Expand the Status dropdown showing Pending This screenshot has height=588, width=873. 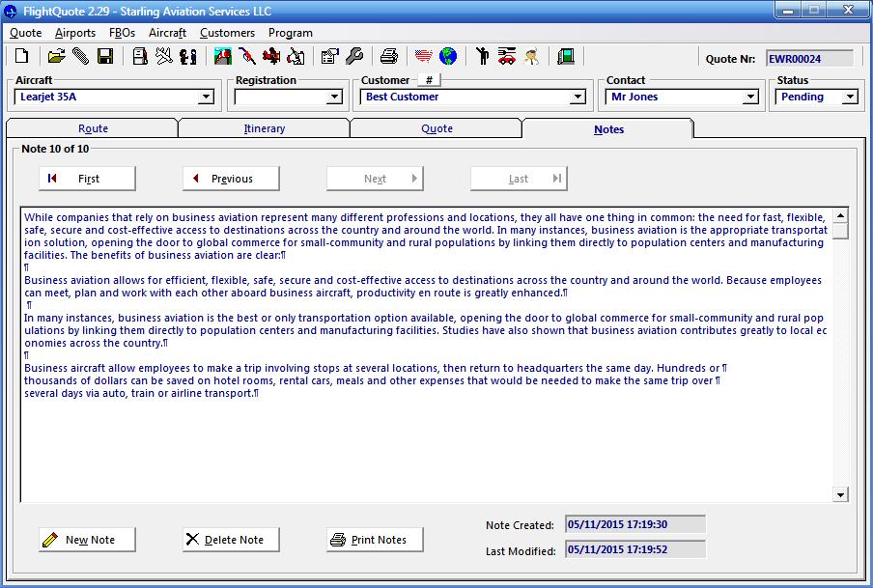click(x=850, y=98)
